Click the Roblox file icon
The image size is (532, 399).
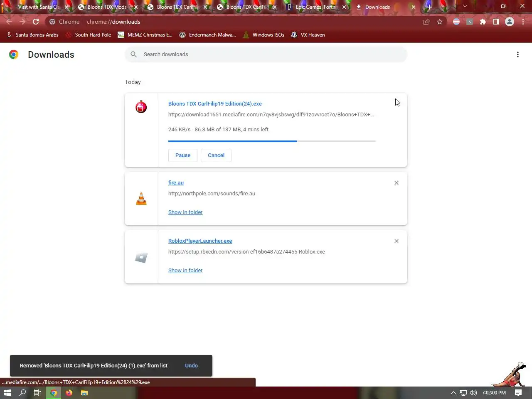coord(141,257)
